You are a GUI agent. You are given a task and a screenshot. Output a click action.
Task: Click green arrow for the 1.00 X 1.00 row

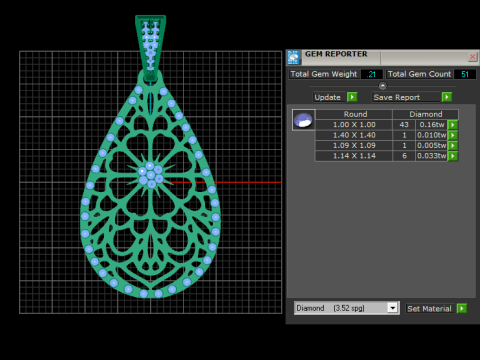point(453,125)
